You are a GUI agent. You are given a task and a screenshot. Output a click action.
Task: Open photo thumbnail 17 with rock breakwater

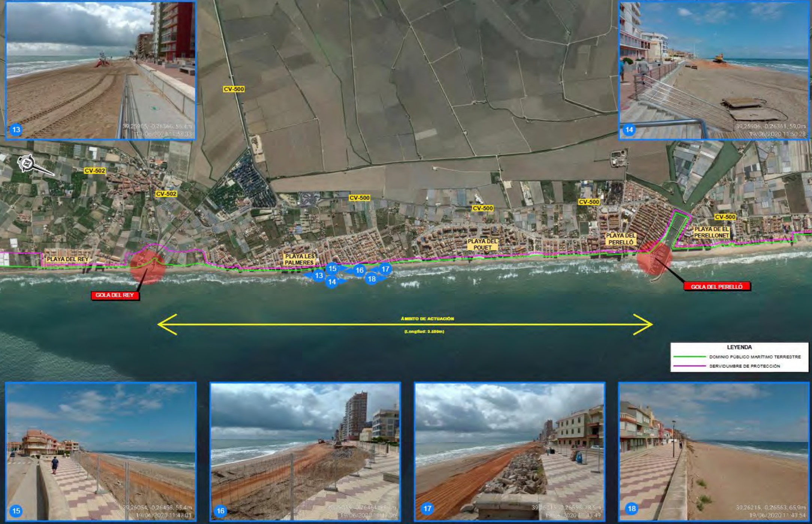[509, 451]
